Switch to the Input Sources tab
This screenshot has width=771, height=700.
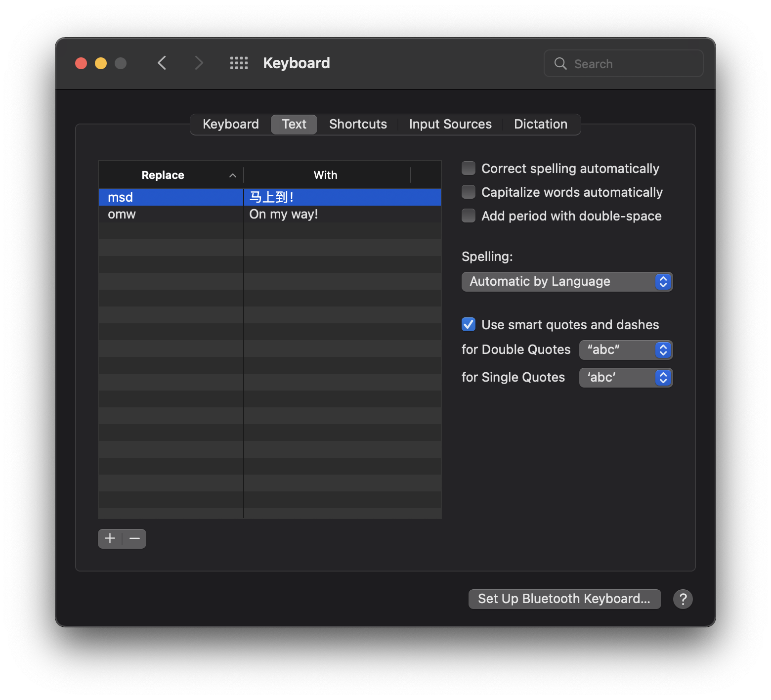tap(450, 124)
